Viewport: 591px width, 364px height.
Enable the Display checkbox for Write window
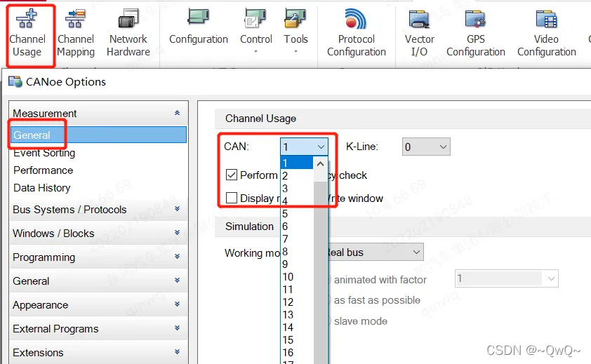pos(232,198)
